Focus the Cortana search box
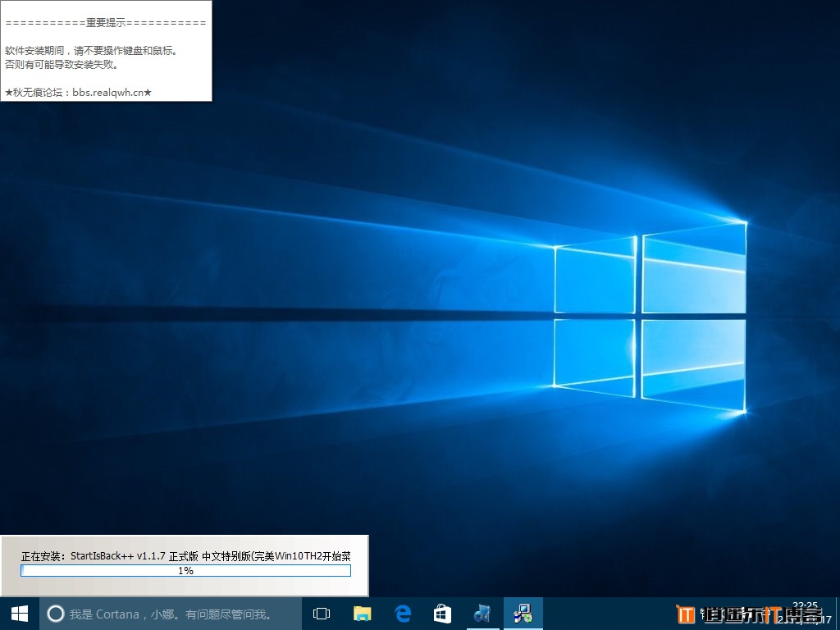 171,614
